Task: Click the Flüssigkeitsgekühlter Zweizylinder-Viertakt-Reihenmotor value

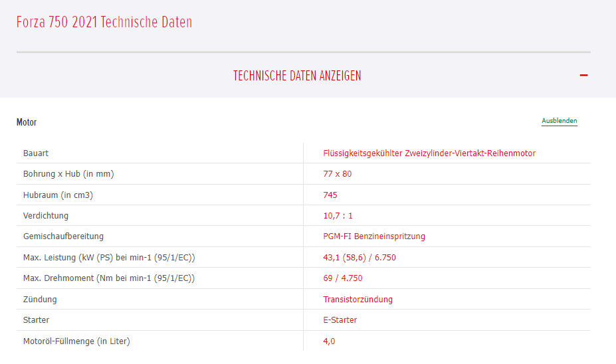Action: [429, 153]
